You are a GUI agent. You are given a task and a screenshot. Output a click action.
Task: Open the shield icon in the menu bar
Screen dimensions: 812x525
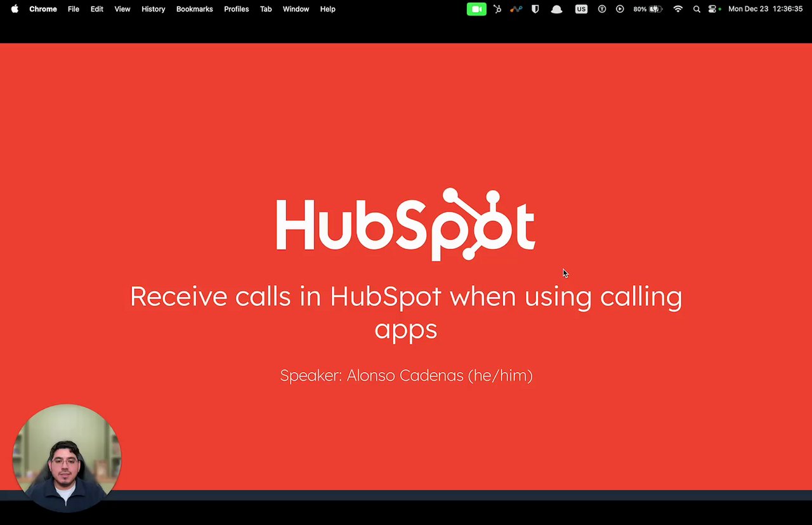[x=535, y=9]
